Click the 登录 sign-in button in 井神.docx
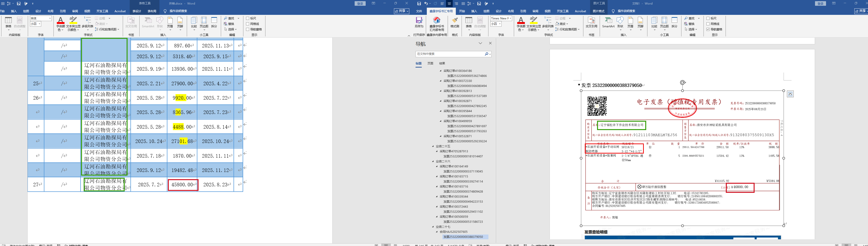 pos(360,4)
